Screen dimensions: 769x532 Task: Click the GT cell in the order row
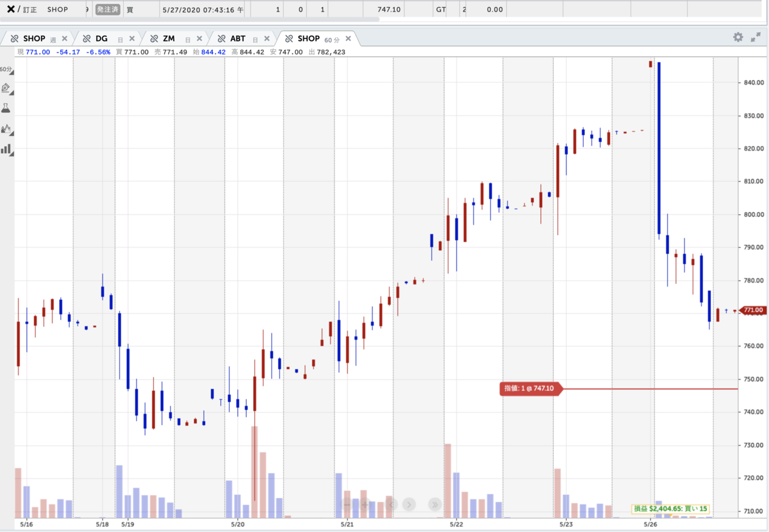pyautogui.click(x=440, y=10)
